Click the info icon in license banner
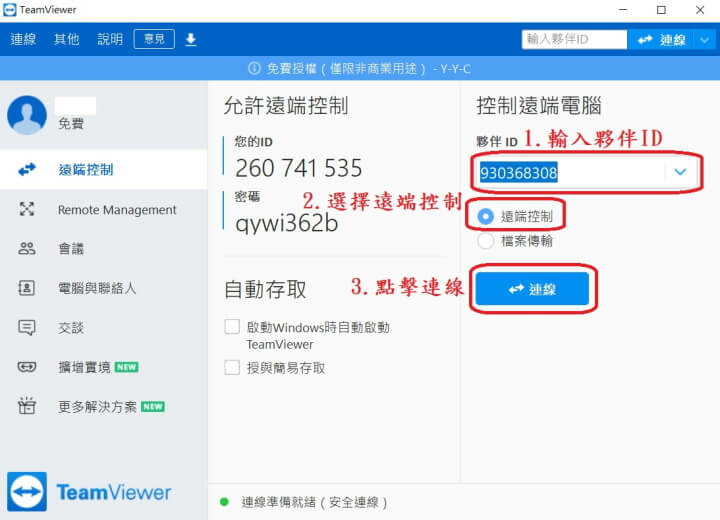 254,68
